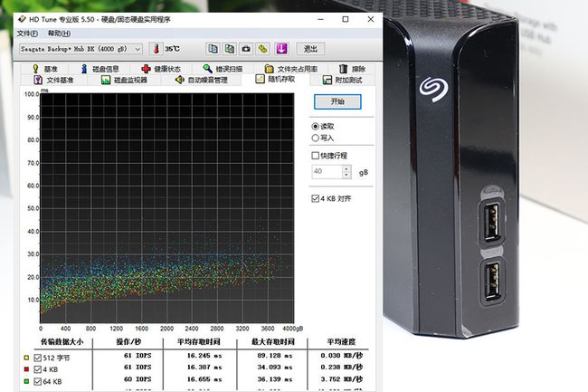Image resolution: width=588 pixels, height=392 pixels.
Task: Switch to the 基准 benchmark tab
Action: 45,69
